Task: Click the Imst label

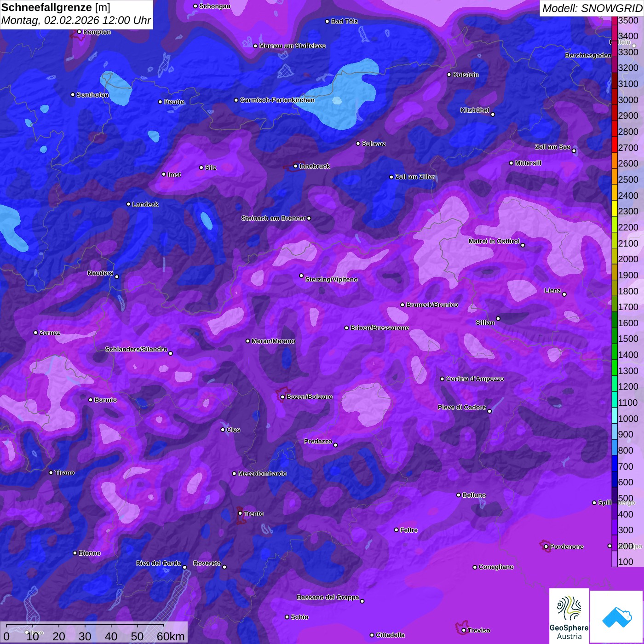Action: pyautogui.click(x=174, y=174)
